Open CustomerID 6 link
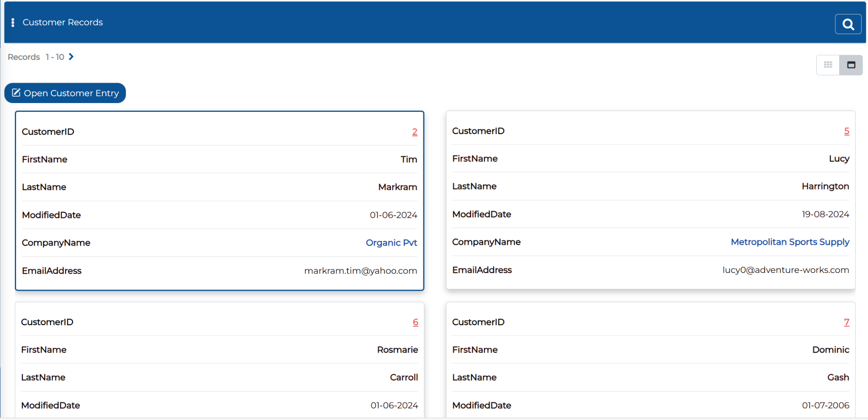The width and height of the screenshot is (868, 420). (415, 322)
